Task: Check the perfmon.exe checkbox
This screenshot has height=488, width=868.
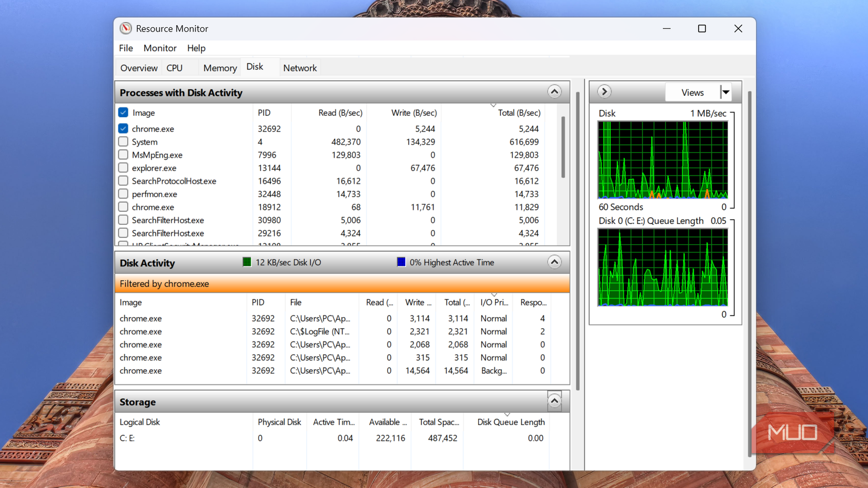Action: click(123, 194)
